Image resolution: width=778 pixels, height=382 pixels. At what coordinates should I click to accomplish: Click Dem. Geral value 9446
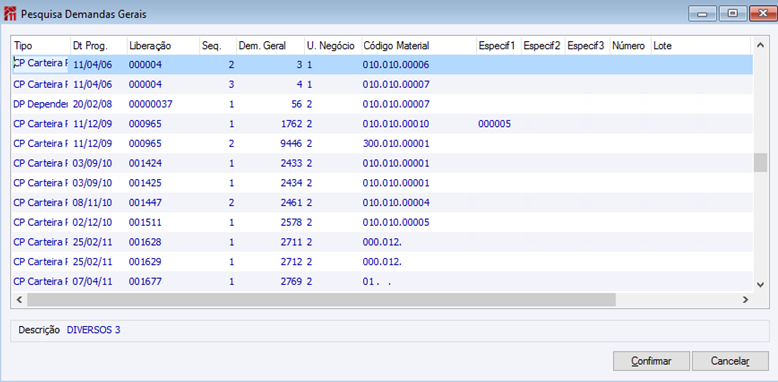292,143
